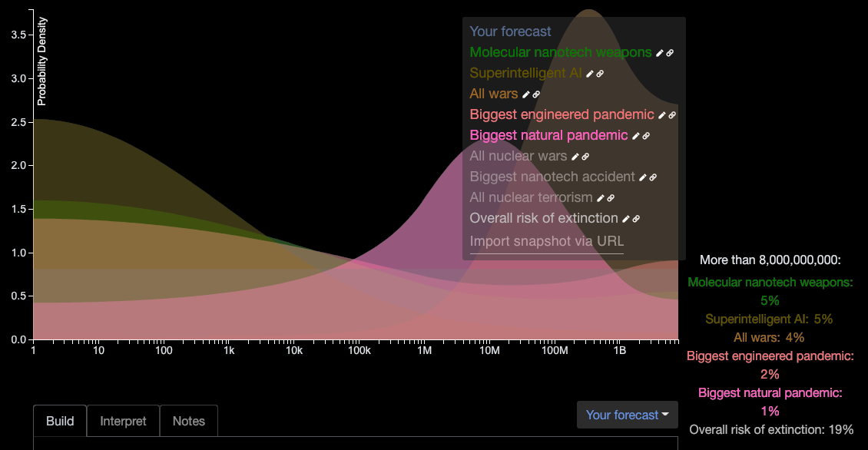Edit Biggest natural pandemic via pencil icon
Viewport: 868px width, 450px height.
pos(635,136)
